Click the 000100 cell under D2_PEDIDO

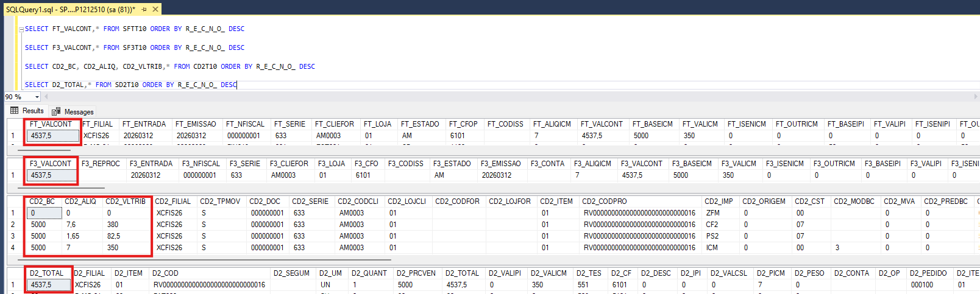coord(929,285)
